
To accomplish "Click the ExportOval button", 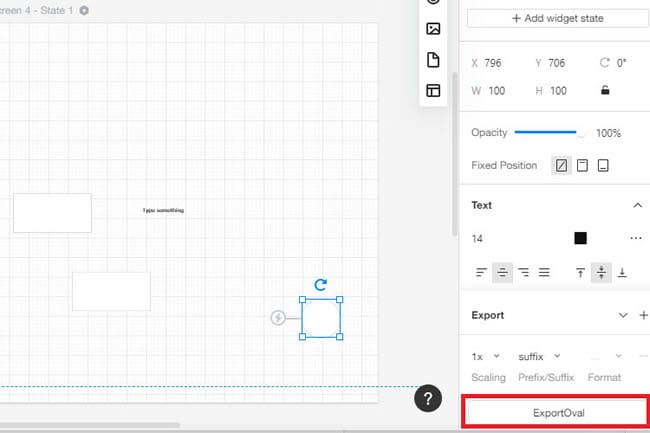I will coord(558,413).
